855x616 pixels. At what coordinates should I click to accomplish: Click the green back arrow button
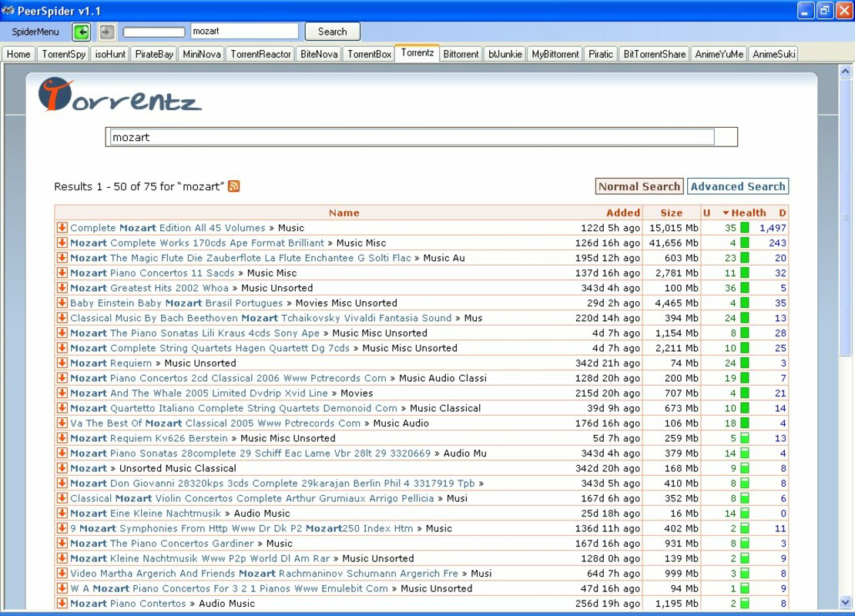pos(82,32)
